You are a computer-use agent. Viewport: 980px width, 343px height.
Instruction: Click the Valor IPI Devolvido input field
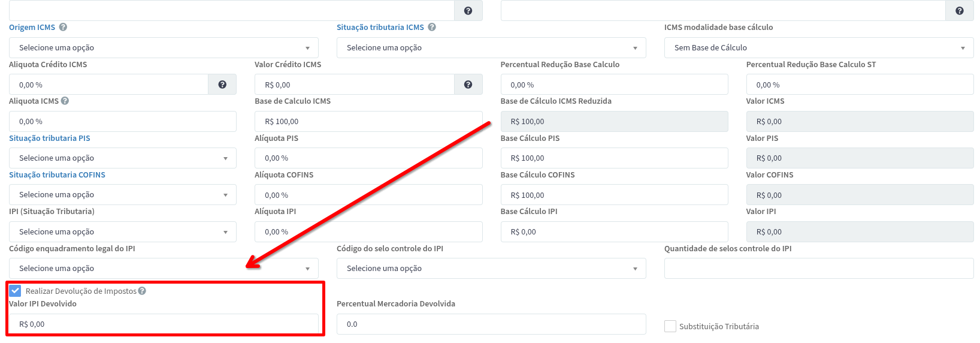click(x=164, y=324)
